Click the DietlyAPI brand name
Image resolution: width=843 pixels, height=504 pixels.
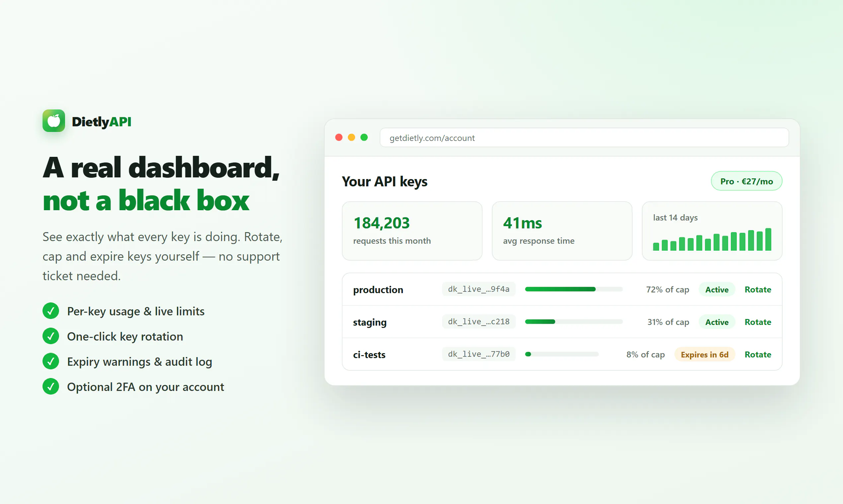[x=101, y=122]
